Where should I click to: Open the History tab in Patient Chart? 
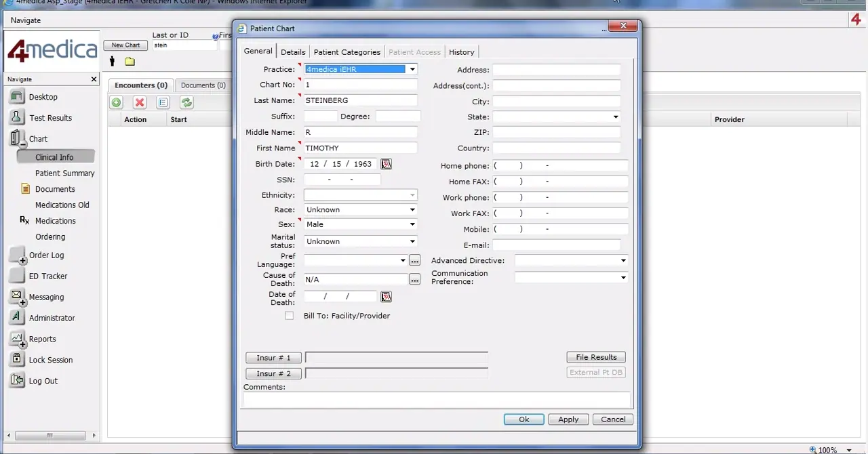click(x=461, y=51)
